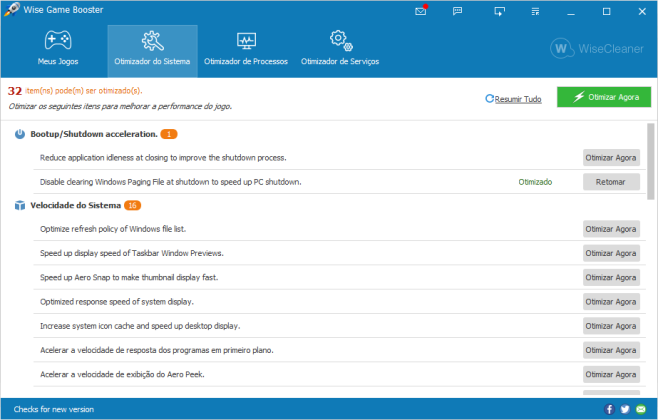Click 'Increase system icon cache' row text
658x420 pixels.
click(140, 326)
